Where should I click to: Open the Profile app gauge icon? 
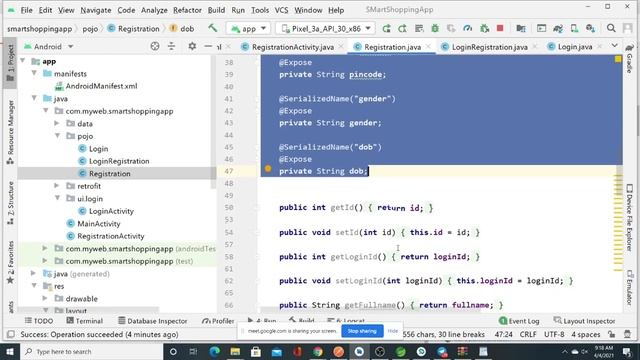[467, 28]
